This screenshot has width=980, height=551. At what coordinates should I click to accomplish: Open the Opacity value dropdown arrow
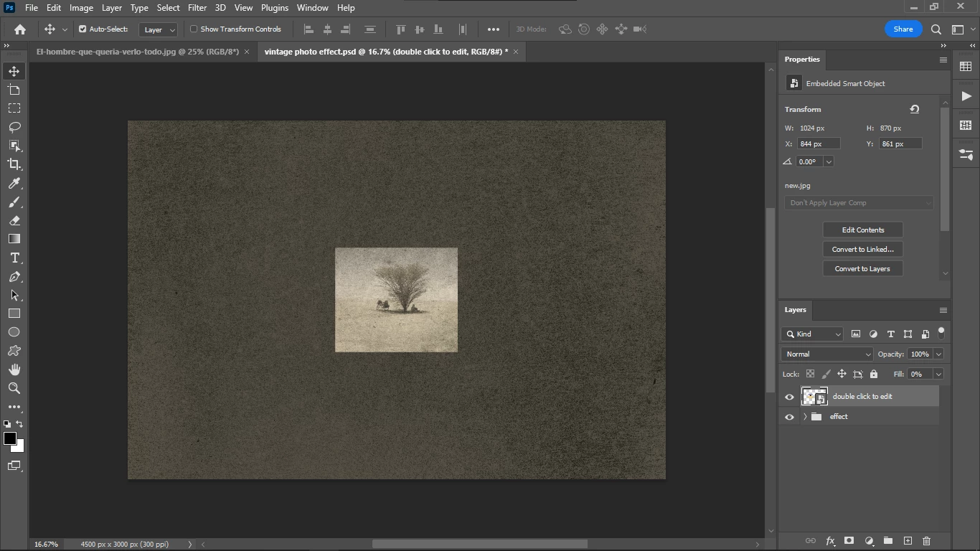[x=938, y=354]
